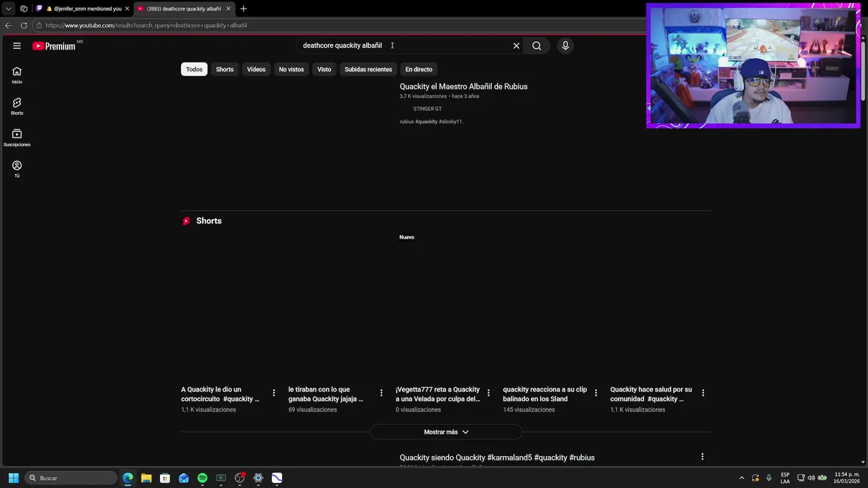This screenshot has height=488, width=868.
Task: Select the Subidas recientes filter chip
Action: 368,69
